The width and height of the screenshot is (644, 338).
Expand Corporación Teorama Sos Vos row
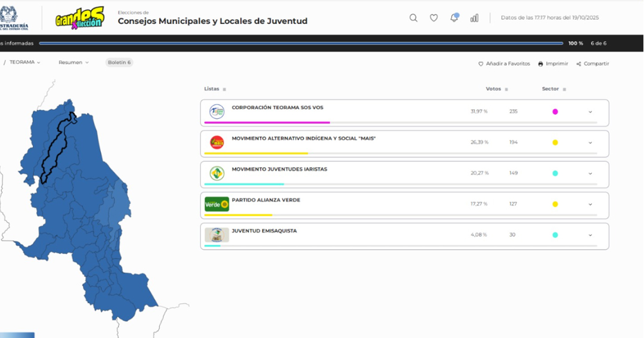[590, 112]
